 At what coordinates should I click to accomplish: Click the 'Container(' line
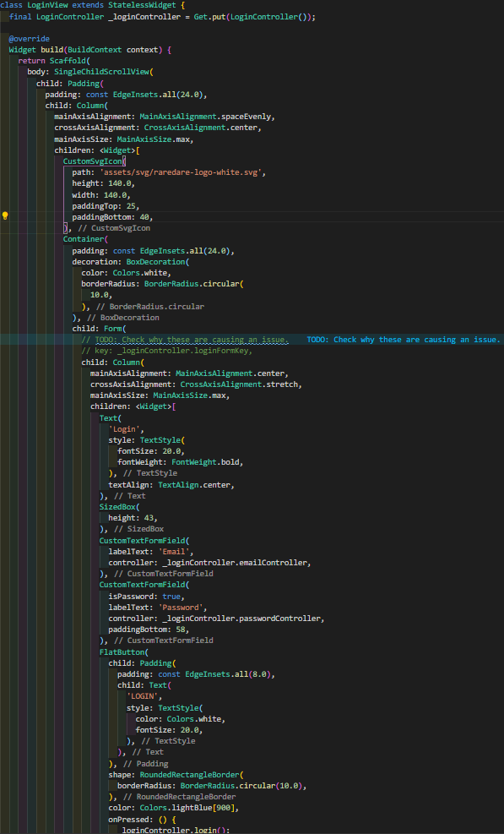[85, 239]
